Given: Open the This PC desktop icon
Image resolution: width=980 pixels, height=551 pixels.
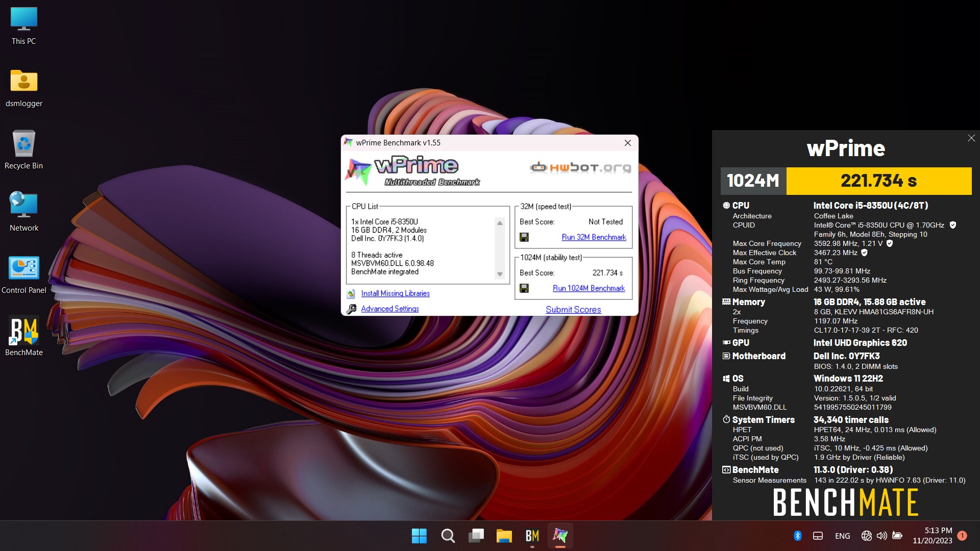Looking at the screenshot, I should tap(23, 27).
